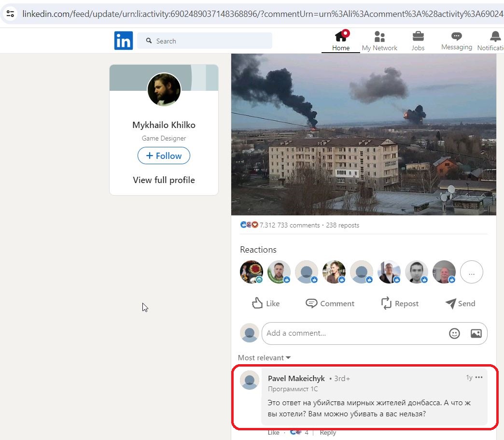504x440 pixels.
Task: Click the Repost button
Action: 400,303
